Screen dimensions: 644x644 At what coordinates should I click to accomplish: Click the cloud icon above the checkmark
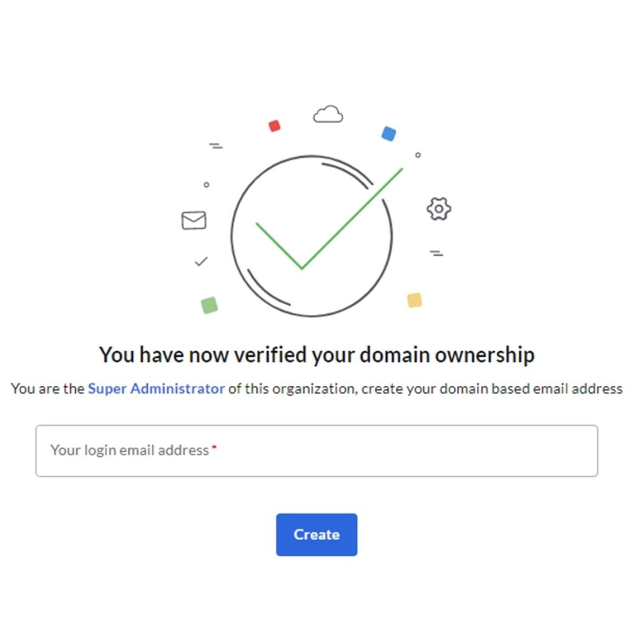click(x=327, y=114)
